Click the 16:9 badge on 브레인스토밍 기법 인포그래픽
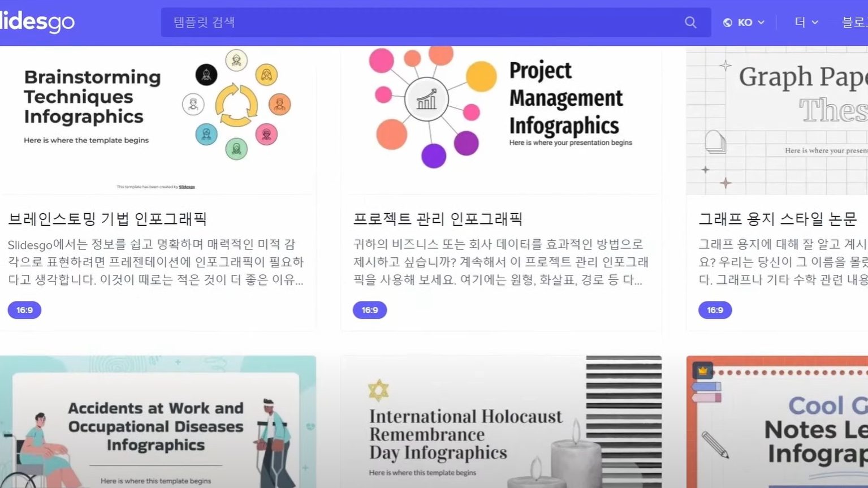Image resolution: width=868 pixels, height=488 pixels. coord(24,310)
